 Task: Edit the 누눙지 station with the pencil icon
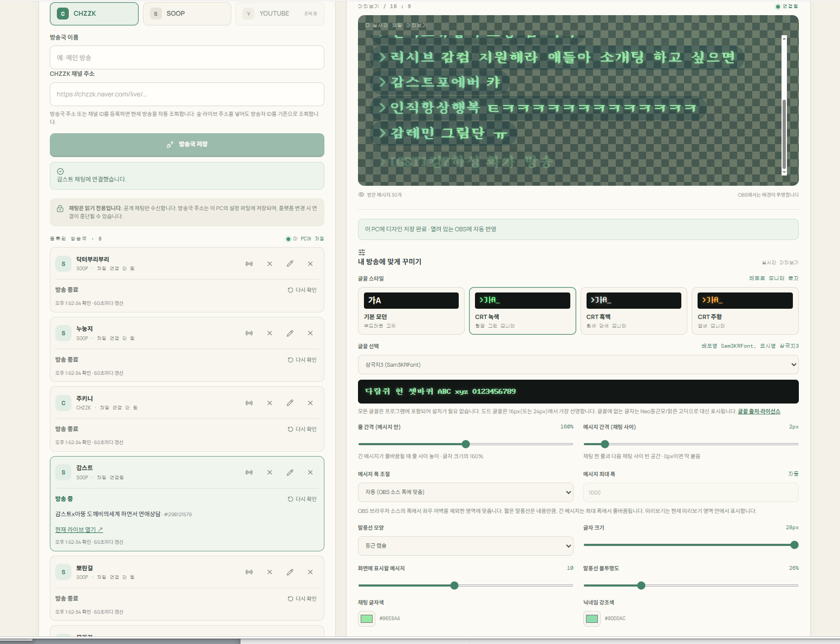tap(290, 333)
